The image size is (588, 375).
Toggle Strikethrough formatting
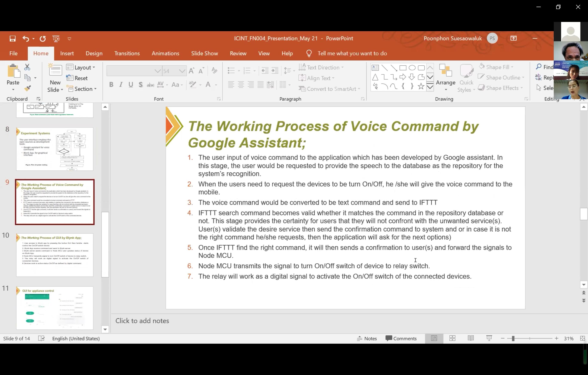[150, 85]
